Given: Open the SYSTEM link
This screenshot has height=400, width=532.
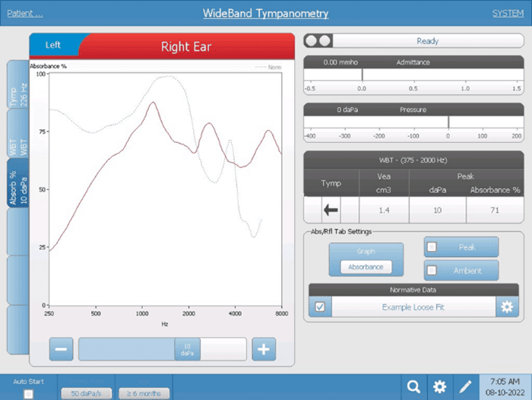Looking at the screenshot, I should [x=507, y=14].
